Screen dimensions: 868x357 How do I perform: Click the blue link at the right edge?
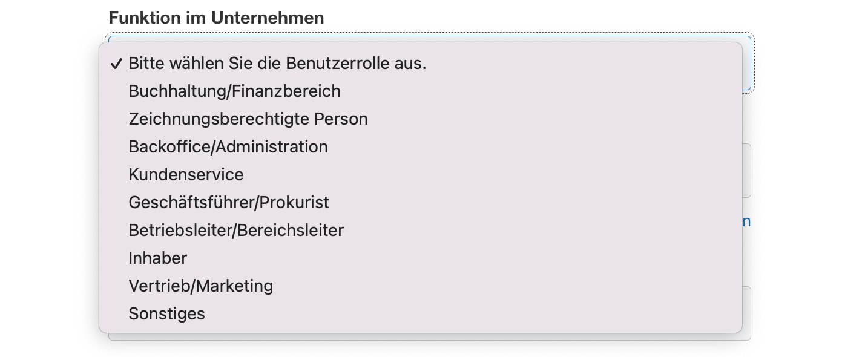pyautogui.click(x=748, y=221)
